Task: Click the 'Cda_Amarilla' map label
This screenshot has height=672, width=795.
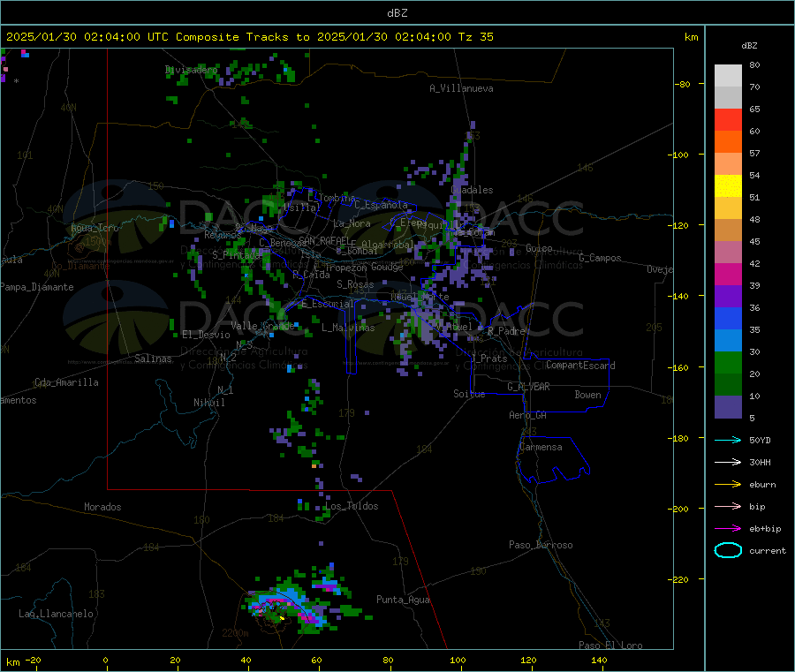Action: tap(66, 382)
